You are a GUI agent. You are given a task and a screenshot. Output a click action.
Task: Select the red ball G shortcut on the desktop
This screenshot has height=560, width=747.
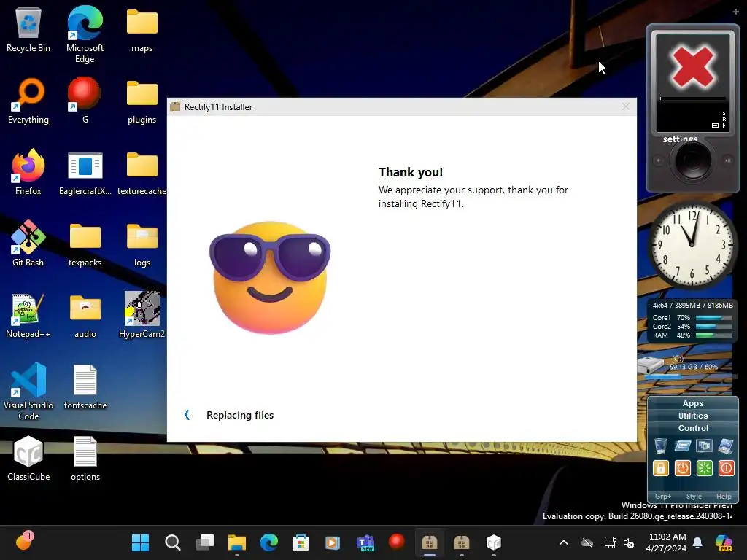tap(85, 101)
